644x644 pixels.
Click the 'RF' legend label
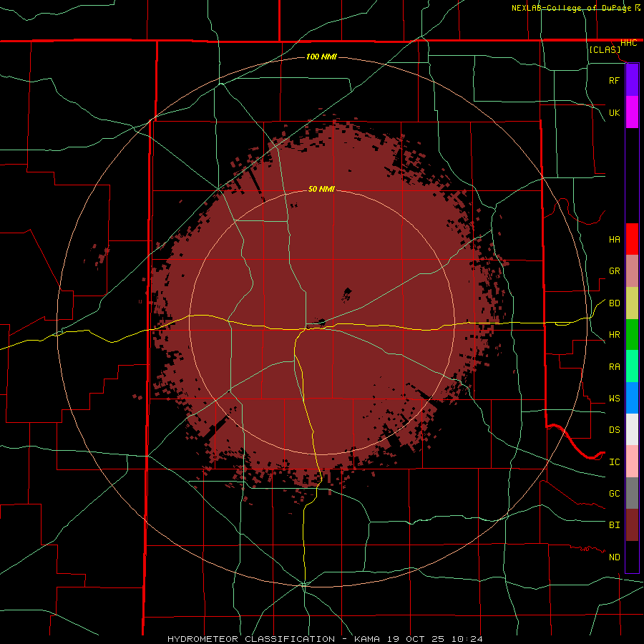click(614, 80)
